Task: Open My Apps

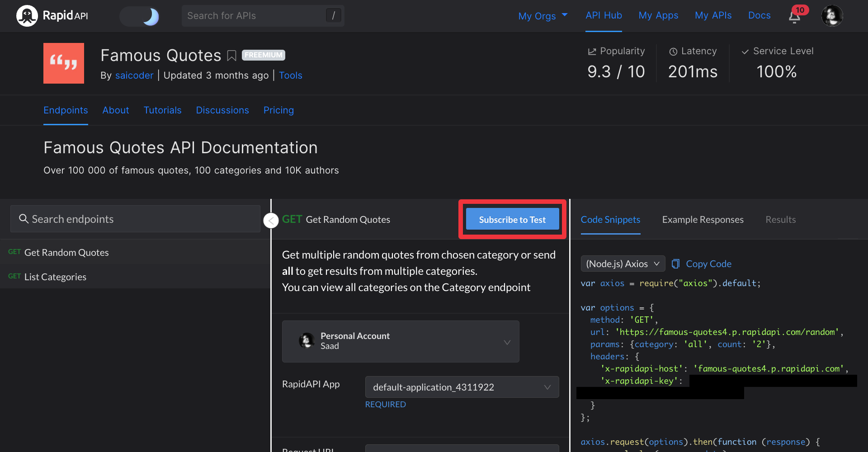Action: (658, 15)
